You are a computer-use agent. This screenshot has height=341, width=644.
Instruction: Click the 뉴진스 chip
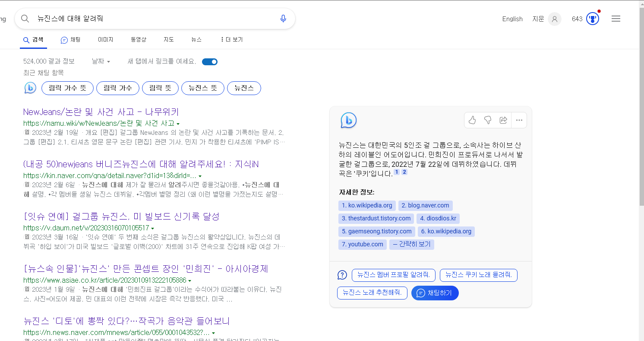(x=244, y=88)
